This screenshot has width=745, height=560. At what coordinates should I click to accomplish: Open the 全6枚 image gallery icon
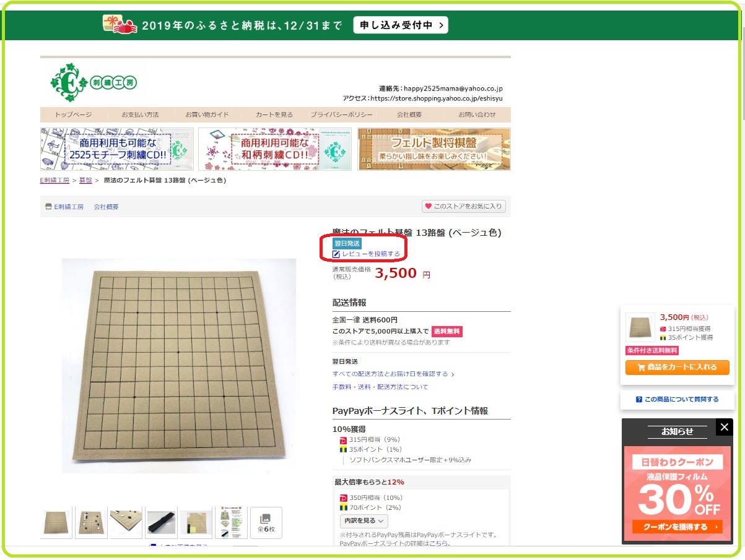click(x=266, y=523)
